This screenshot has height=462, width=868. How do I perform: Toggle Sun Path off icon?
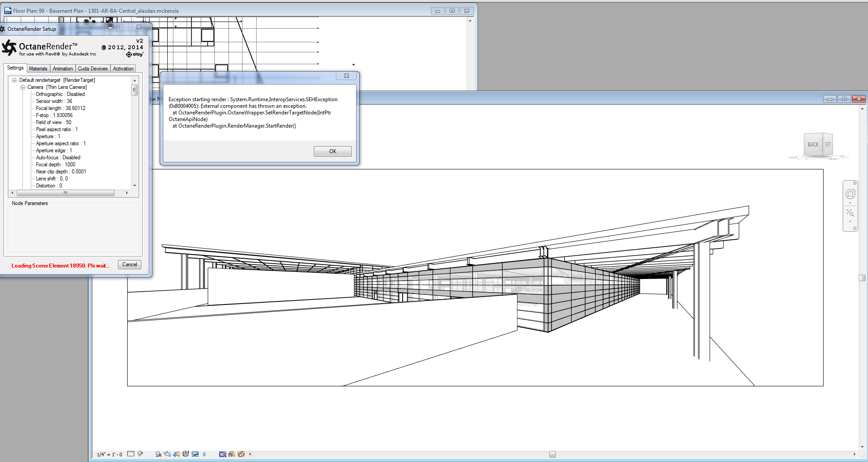point(158,454)
